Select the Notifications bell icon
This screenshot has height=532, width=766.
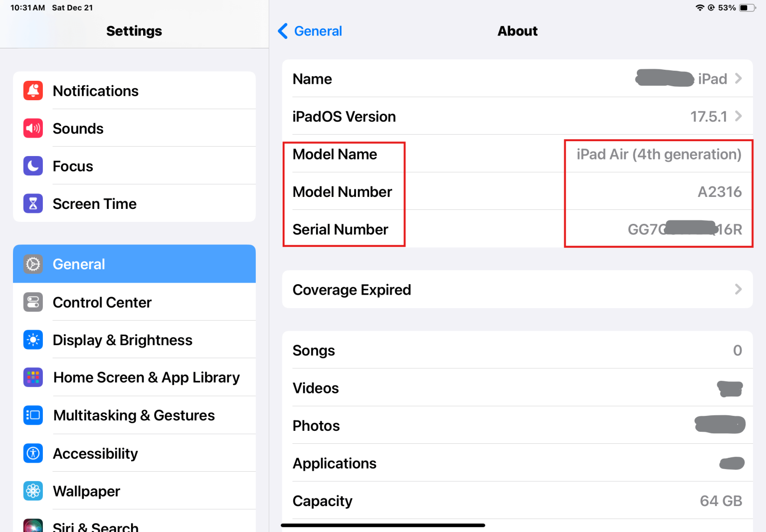[32, 91]
